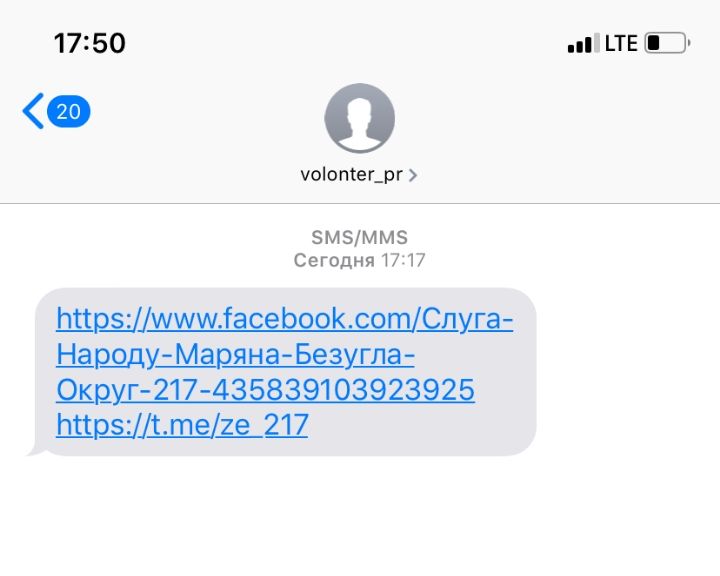Tap the SMS/MMS label
This screenshot has width=720, height=576.
(x=360, y=237)
